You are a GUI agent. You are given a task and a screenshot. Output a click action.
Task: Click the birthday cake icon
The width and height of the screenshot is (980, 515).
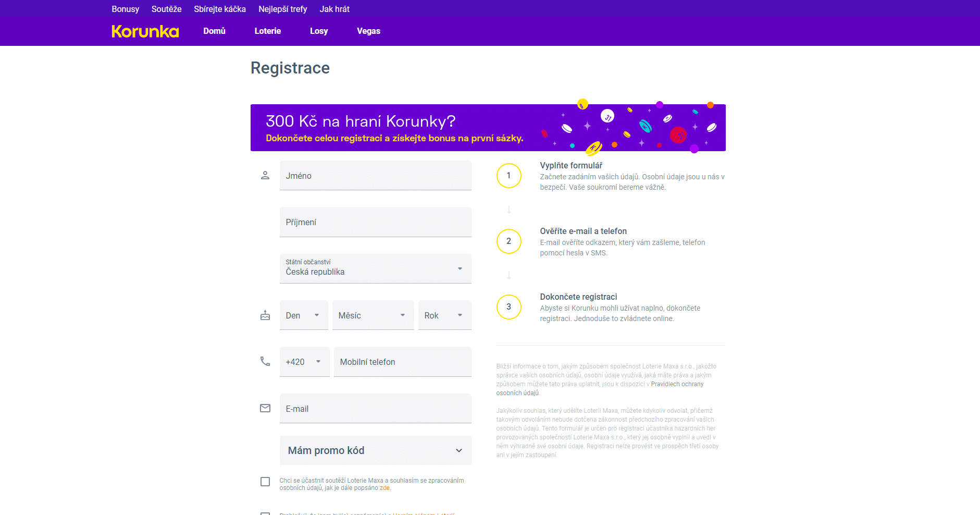tap(265, 315)
